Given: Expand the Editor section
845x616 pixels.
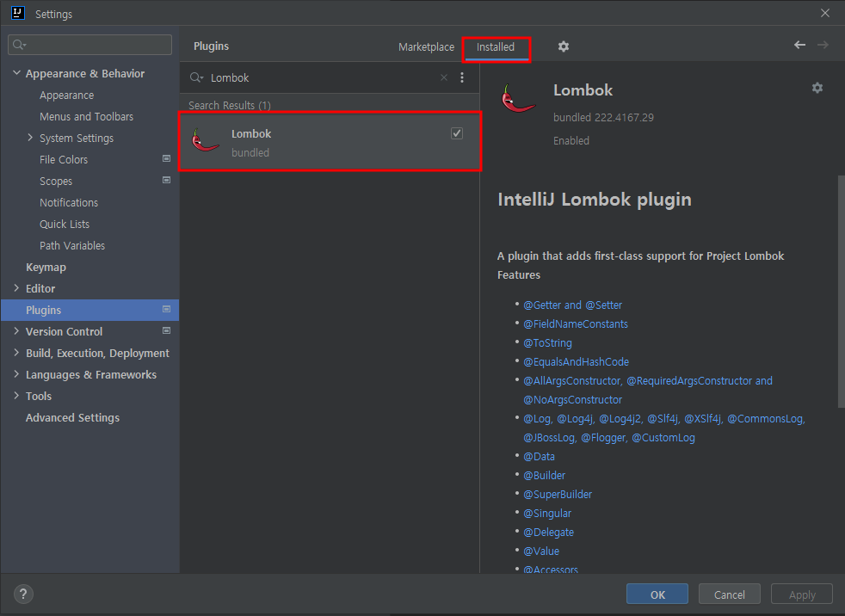Looking at the screenshot, I should coord(16,288).
